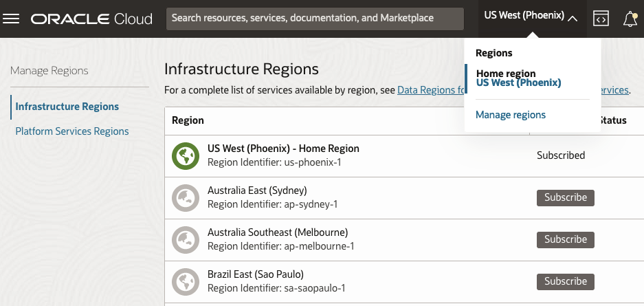Collapse the US West (Phoenix) region dropdown
644x306 pixels.
(x=531, y=17)
